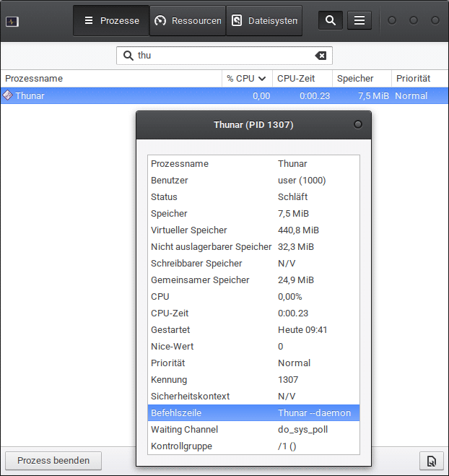Select the Prozessname row in properties
Screen dimensions: 449x476
(x=253, y=164)
